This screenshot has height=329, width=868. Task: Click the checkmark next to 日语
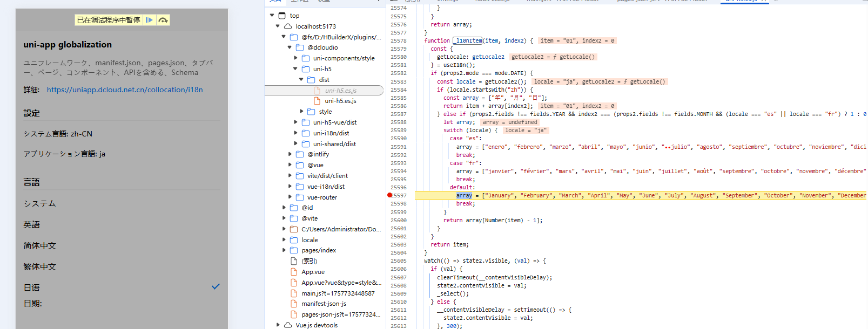pos(216,286)
